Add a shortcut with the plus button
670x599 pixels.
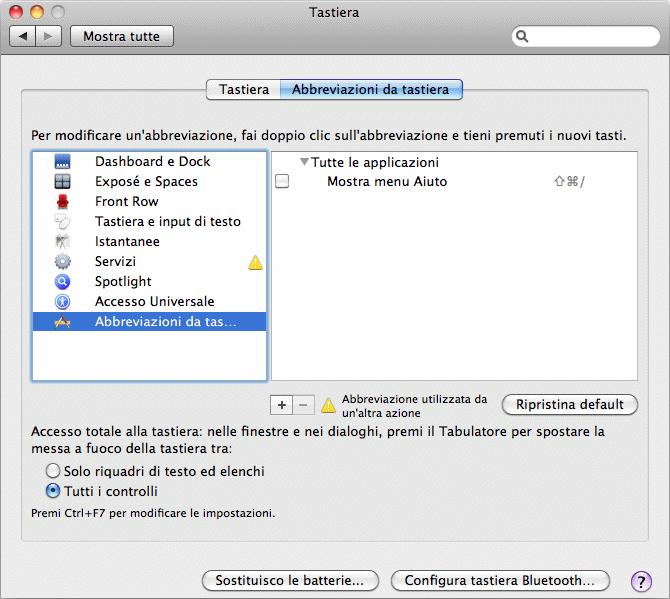(282, 405)
